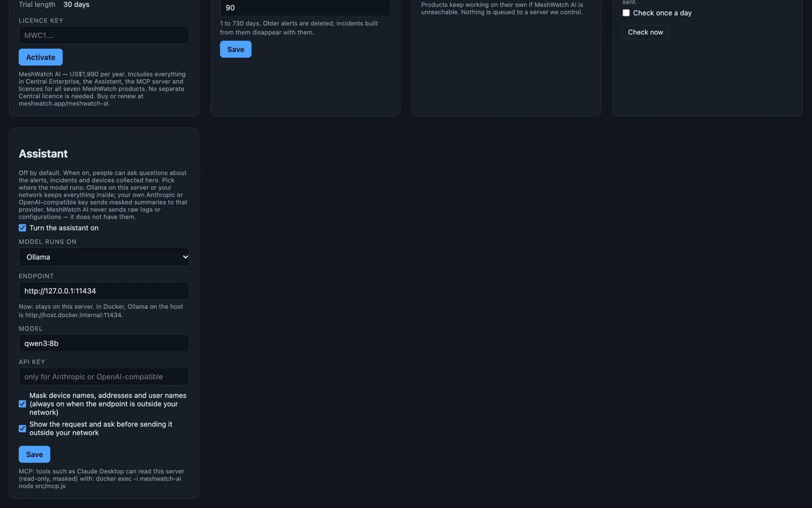Select the 1 to 730 days retention note

click(x=299, y=28)
